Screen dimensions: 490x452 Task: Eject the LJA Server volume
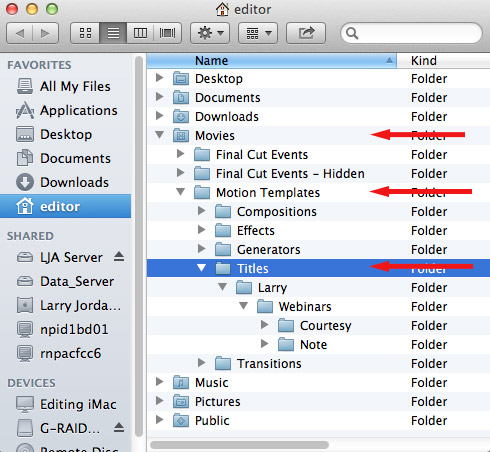[119, 257]
